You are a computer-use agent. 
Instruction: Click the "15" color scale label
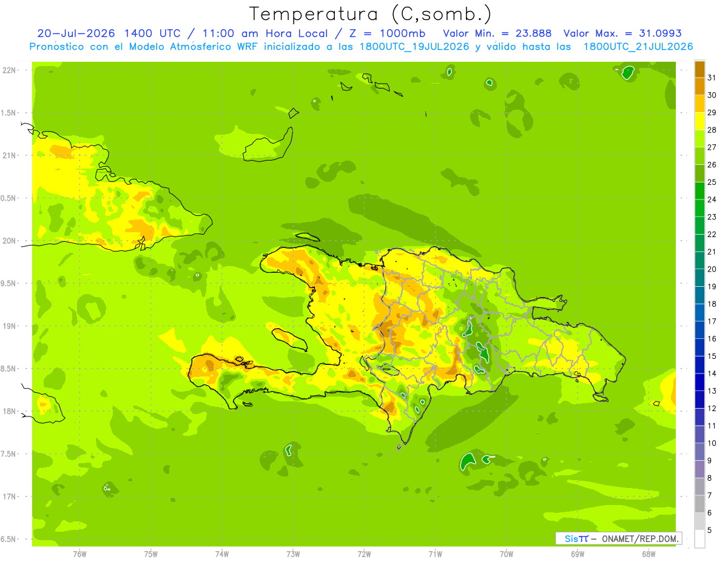[x=712, y=356]
